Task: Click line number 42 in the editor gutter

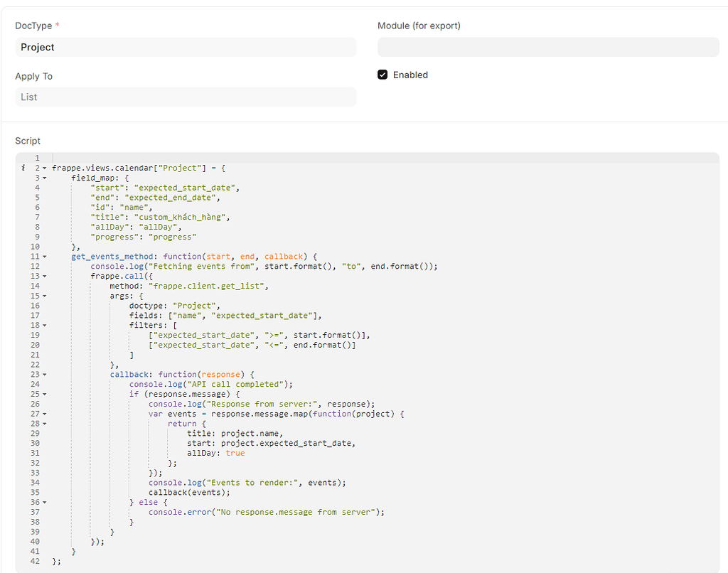Action: (37, 561)
